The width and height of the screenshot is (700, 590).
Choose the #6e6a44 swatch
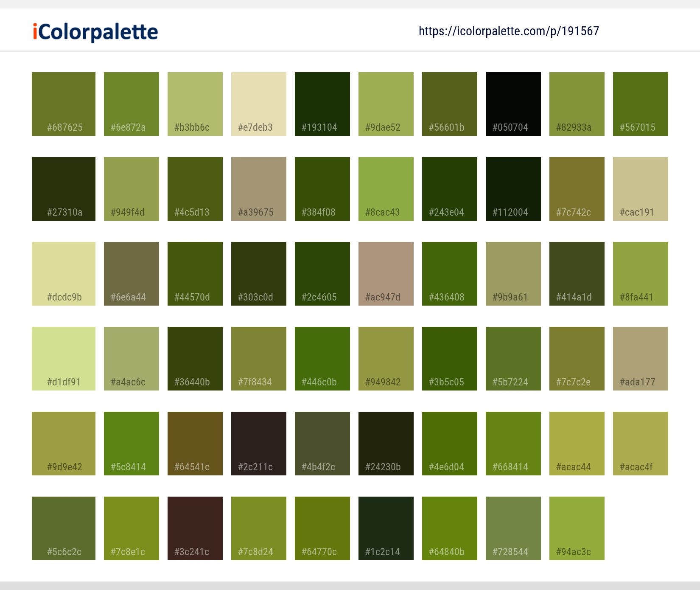point(132,274)
